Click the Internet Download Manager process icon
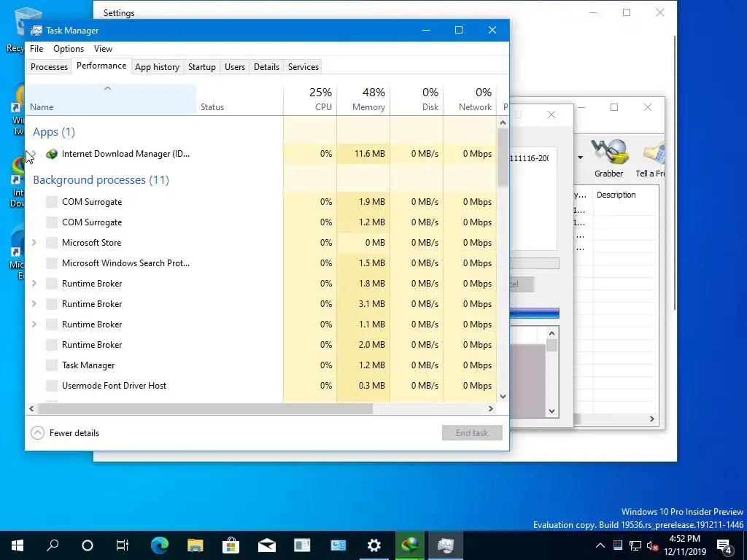 click(52, 154)
